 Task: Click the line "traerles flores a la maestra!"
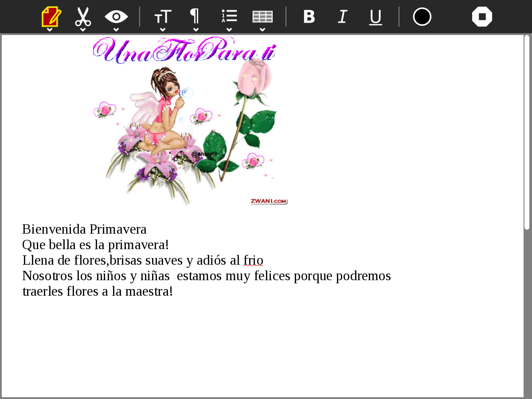coord(98,291)
